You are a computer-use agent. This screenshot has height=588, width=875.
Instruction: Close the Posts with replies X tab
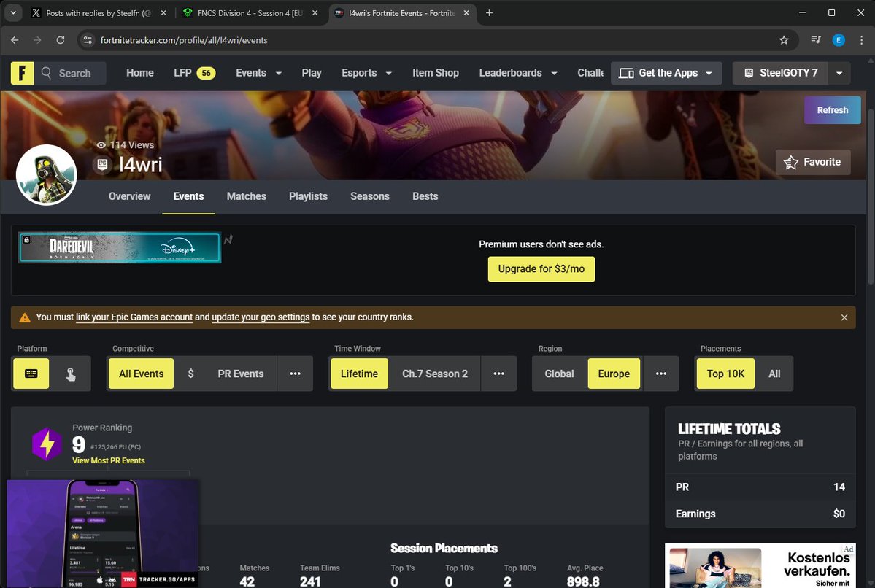click(x=163, y=13)
